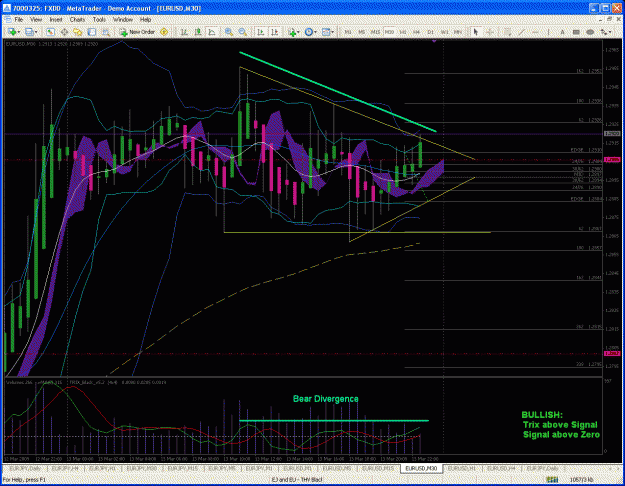
Task: Toggle the Terminal window icon
Action: click(92, 32)
